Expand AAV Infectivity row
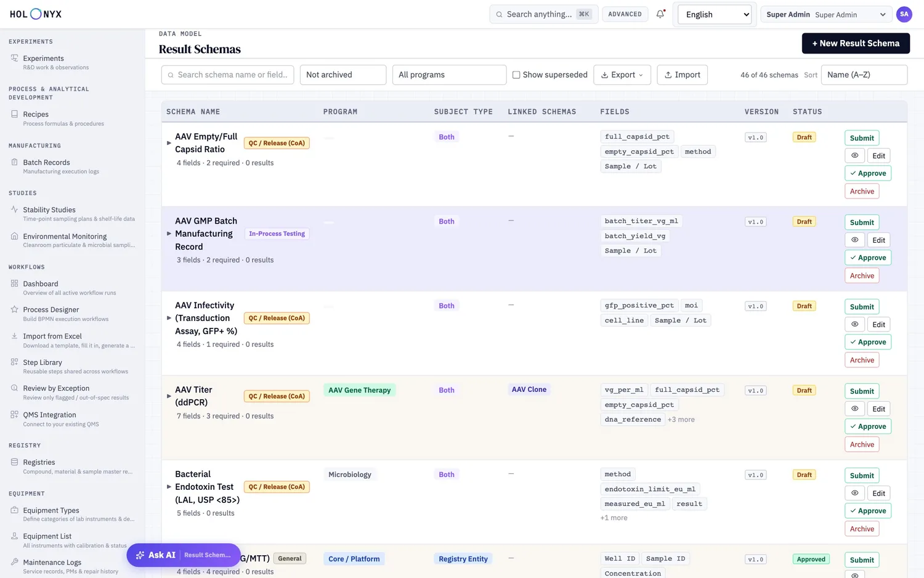This screenshot has height=578, width=924. pos(169,318)
